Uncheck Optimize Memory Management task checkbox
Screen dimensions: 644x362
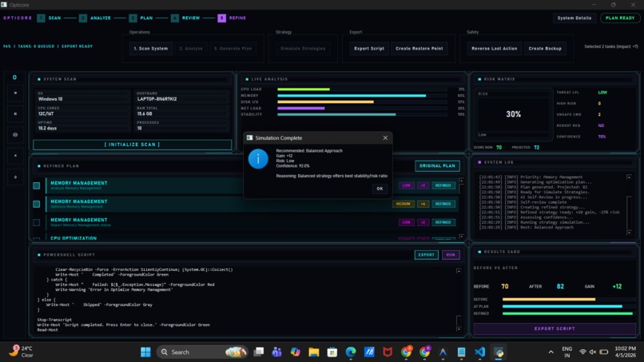pos(37,205)
